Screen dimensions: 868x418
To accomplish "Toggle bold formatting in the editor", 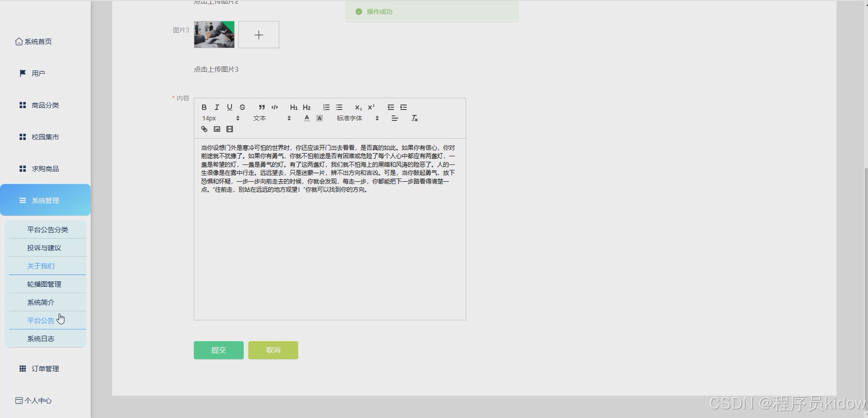I will (x=204, y=107).
